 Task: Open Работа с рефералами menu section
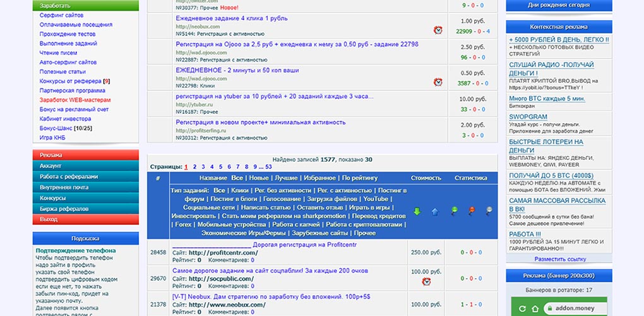[x=86, y=176]
